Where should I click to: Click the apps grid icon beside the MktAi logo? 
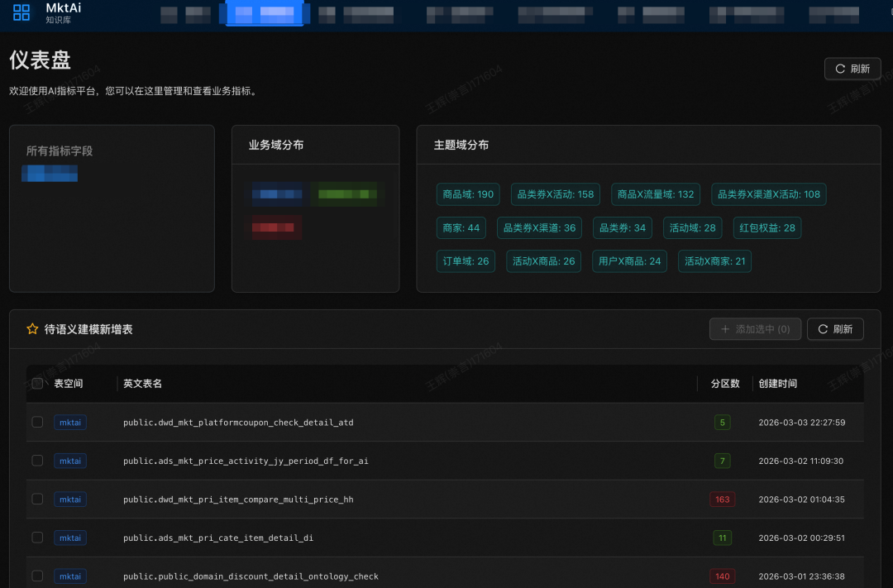click(21, 13)
